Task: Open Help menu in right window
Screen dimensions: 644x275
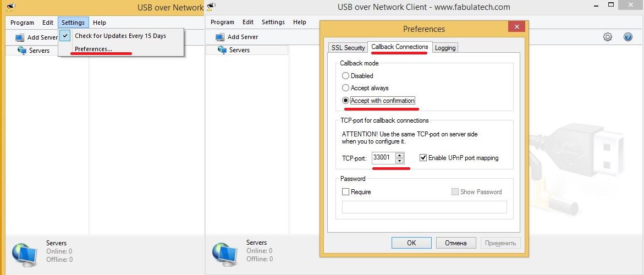Action: [300, 22]
